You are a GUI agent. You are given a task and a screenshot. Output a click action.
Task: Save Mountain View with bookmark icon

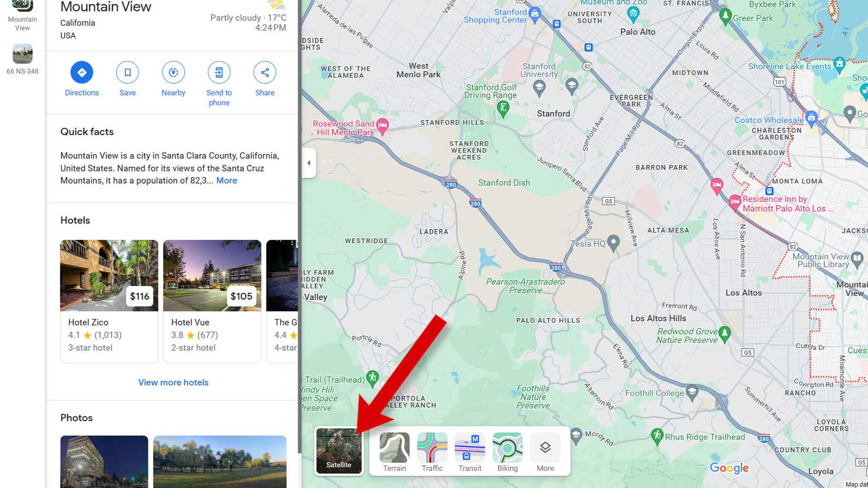point(127,73)
